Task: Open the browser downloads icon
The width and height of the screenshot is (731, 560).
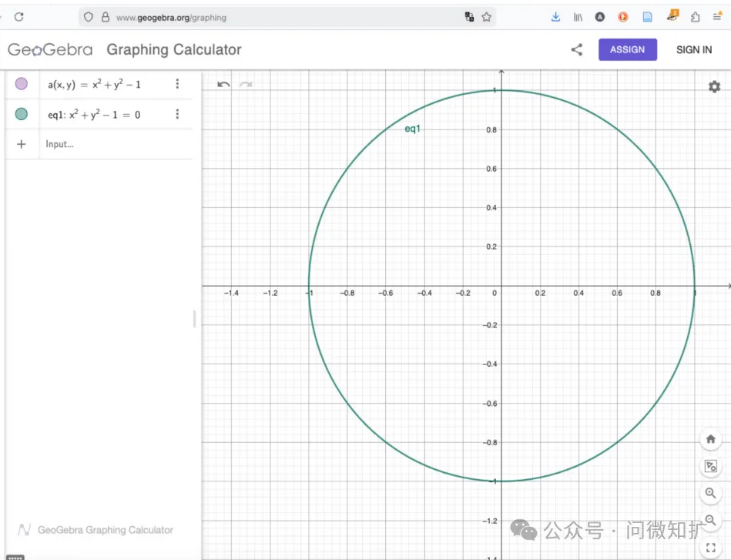Action: pos(555,17)
